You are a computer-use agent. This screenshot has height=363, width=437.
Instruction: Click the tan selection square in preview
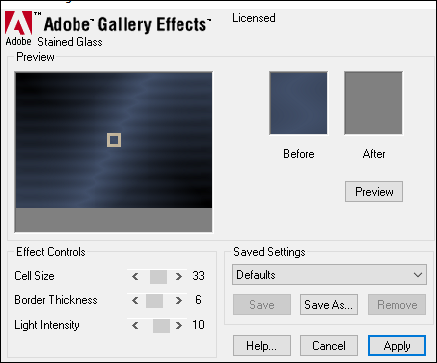tap(114, 140)
